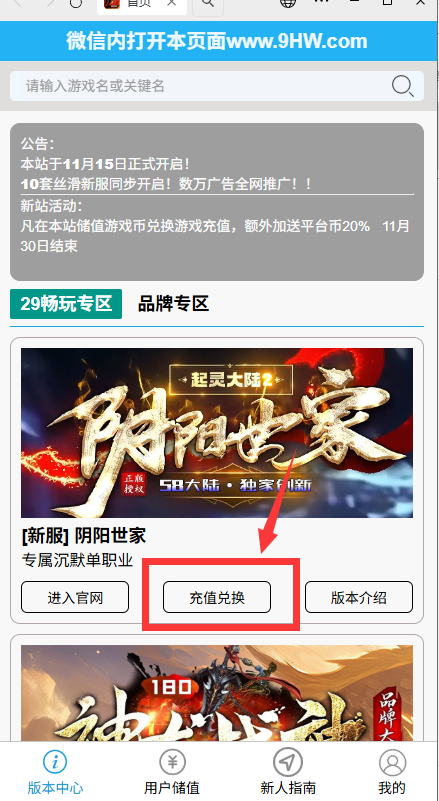The width and height of the screenshot is (439, 801).
Task: Click the browser toolbar search magnifier button
Action: (207, 4)
